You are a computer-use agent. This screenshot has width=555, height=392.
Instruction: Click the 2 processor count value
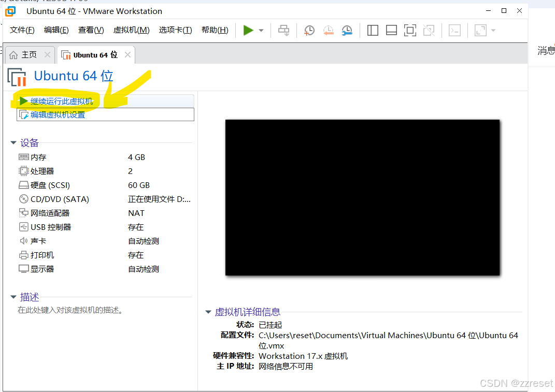pyautogui.click(x=130, y=171)
